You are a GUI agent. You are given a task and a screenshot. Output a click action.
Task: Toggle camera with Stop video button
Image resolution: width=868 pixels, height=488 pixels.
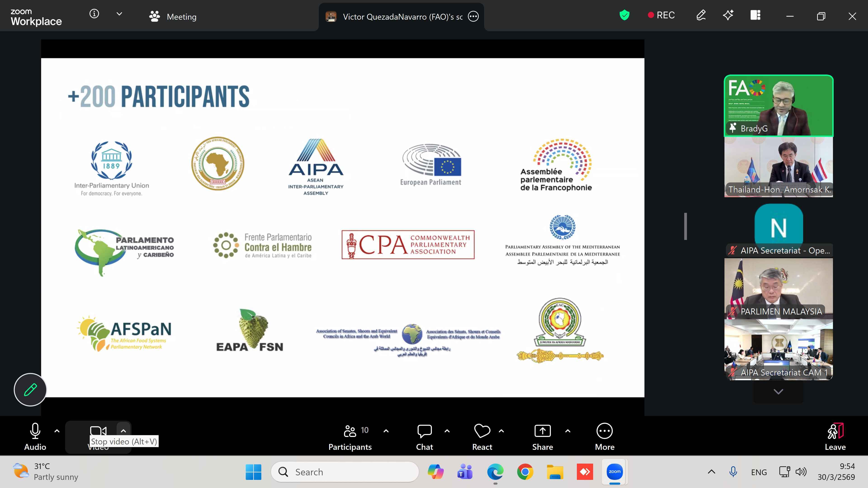pos(98,431)
